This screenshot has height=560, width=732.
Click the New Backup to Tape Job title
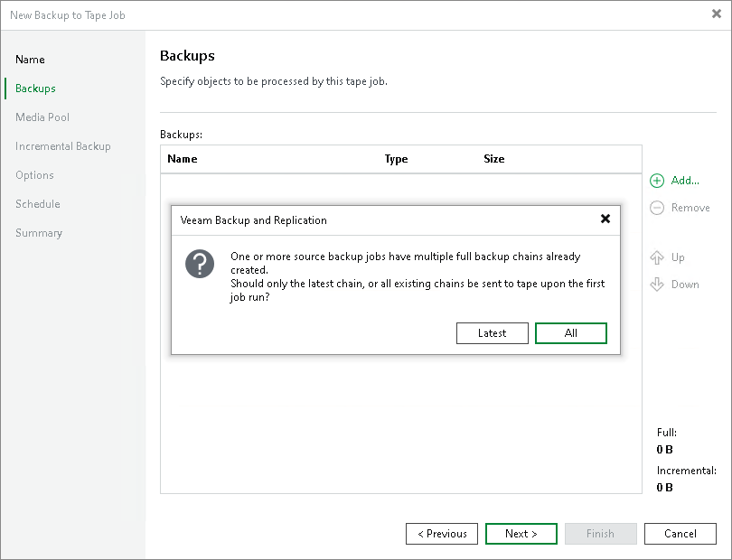pos(68,15)
